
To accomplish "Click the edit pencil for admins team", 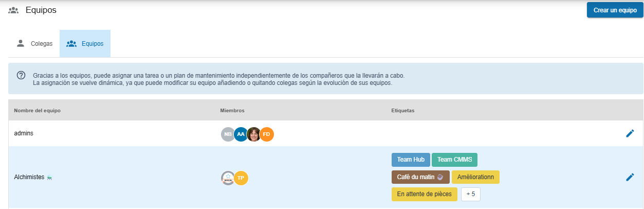I will coord(630,134).
